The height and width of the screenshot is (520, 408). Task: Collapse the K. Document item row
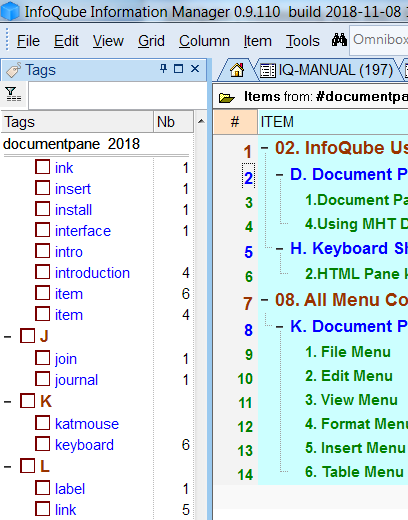(280, 327)
